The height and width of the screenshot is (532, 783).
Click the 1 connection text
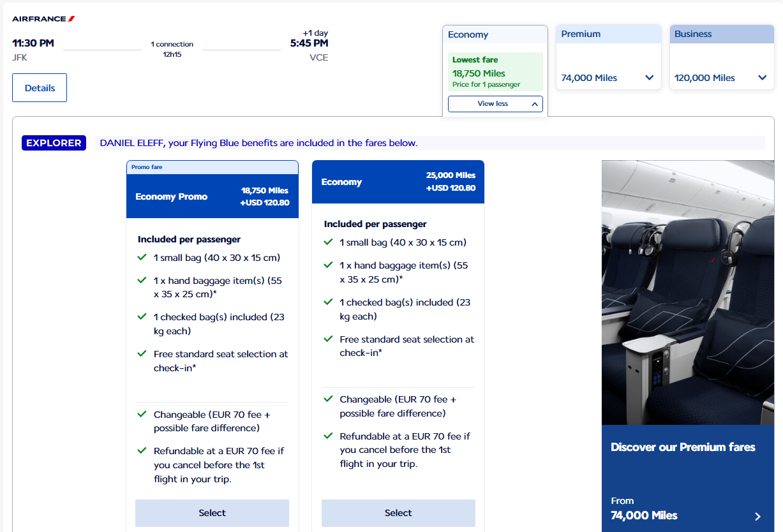pyautogui.click(x=172, y=44)
